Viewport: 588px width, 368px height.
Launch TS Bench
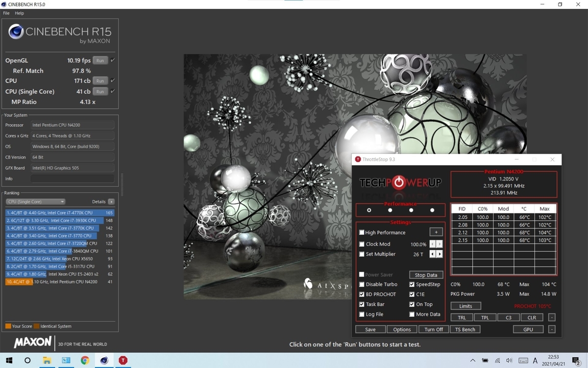pyautogui.click(x=465, y=329)
